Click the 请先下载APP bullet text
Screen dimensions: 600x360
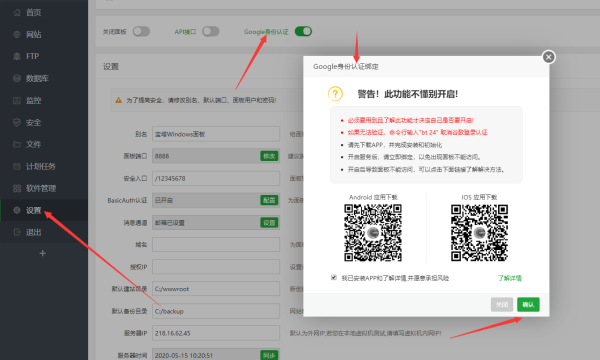click(x=395, y=145)
